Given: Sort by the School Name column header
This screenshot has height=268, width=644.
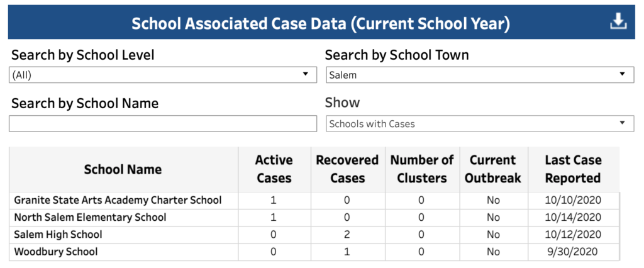Looking at the screenshot, I should click(x=123, y=169).
